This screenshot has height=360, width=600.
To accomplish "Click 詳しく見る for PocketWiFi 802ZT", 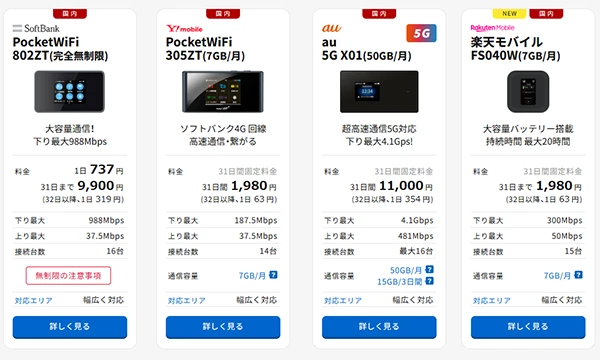I will pos(70,327).
